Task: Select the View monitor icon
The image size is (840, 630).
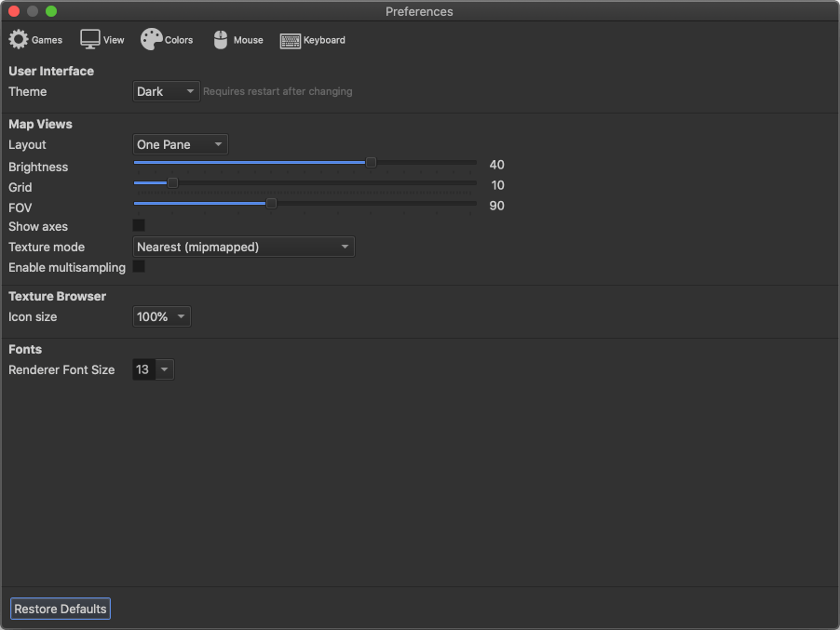Action: [x=90, y=40]
